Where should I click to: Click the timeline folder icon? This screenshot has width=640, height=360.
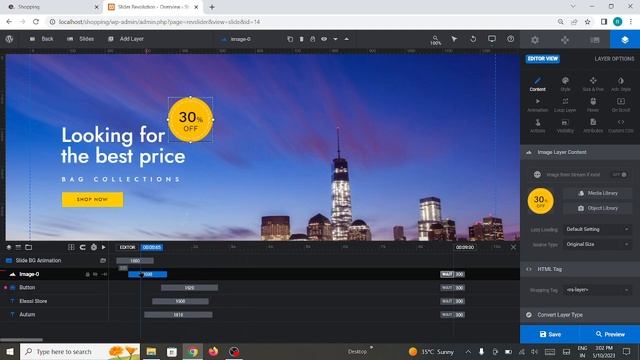[29, 247]
